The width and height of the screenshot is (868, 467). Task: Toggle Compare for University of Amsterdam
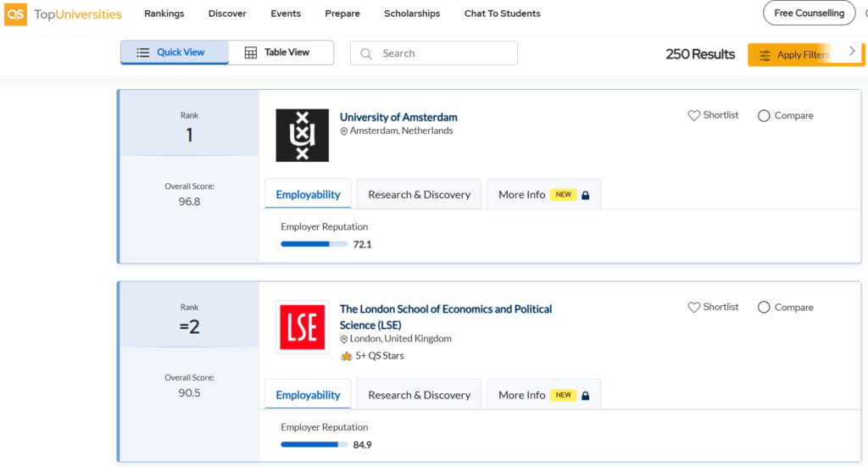coord(764,115)
